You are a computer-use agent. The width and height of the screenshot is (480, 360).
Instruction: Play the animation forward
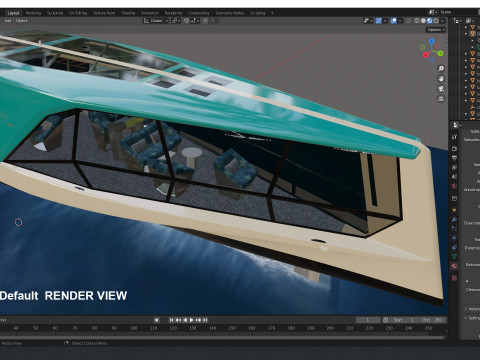click(x=191, y=320)
